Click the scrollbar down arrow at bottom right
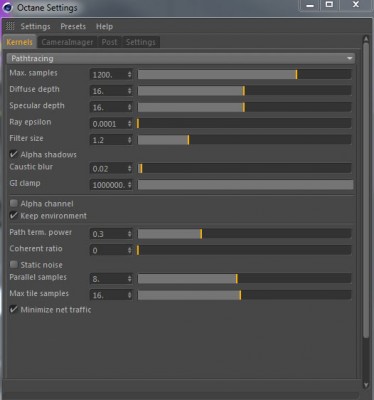The width and height of the screenshot is (374, 400). coord(366,385)
